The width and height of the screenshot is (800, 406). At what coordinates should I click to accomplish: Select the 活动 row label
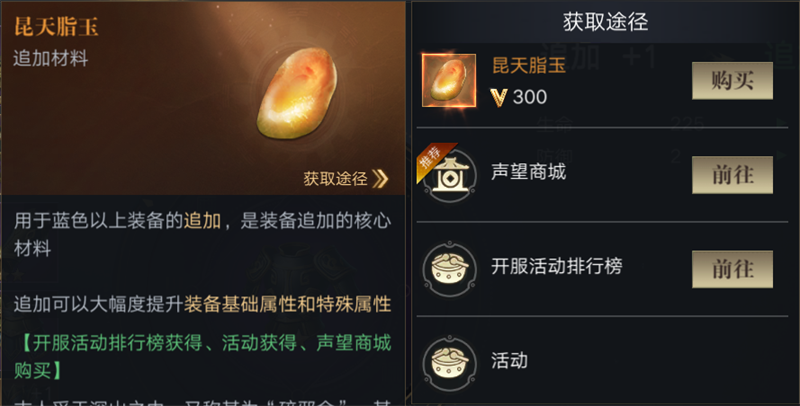(x=509, y=360)
